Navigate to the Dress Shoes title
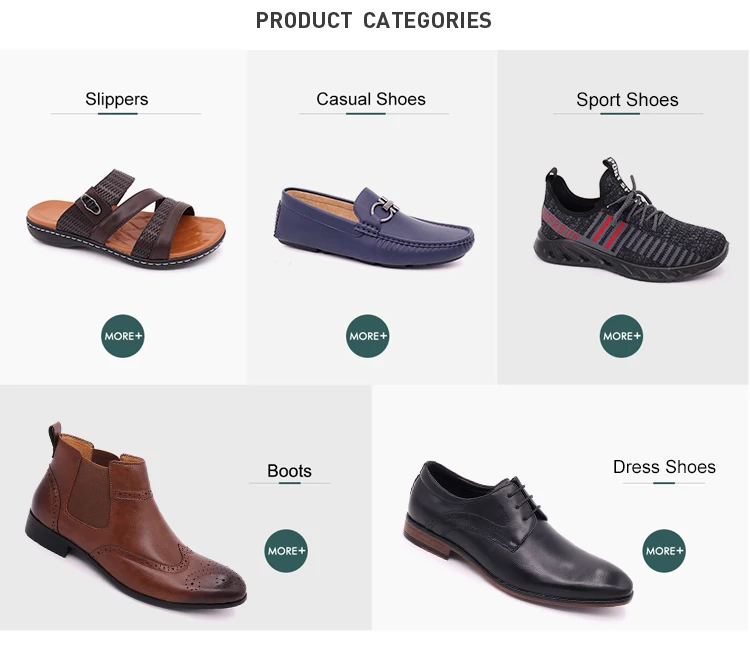 (x=664, y=467)
